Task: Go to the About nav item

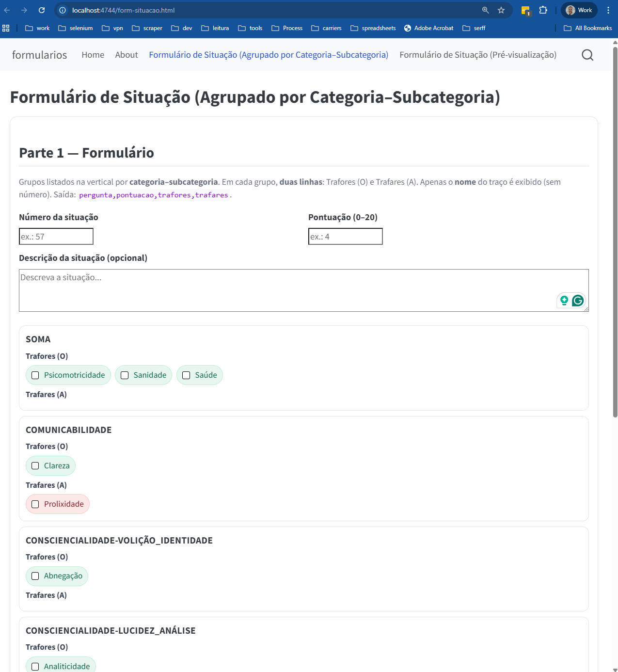Action: [127, 55]
